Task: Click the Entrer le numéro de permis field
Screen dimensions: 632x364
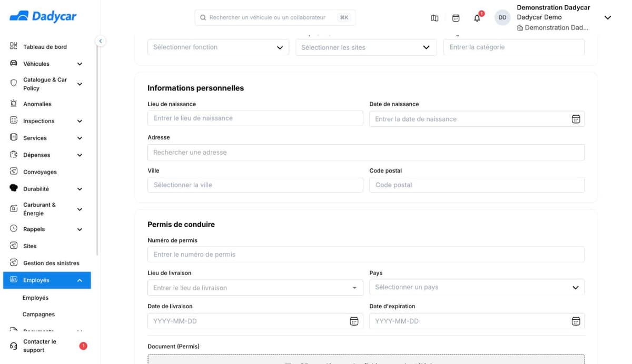Action: click(x=366, y=255)
